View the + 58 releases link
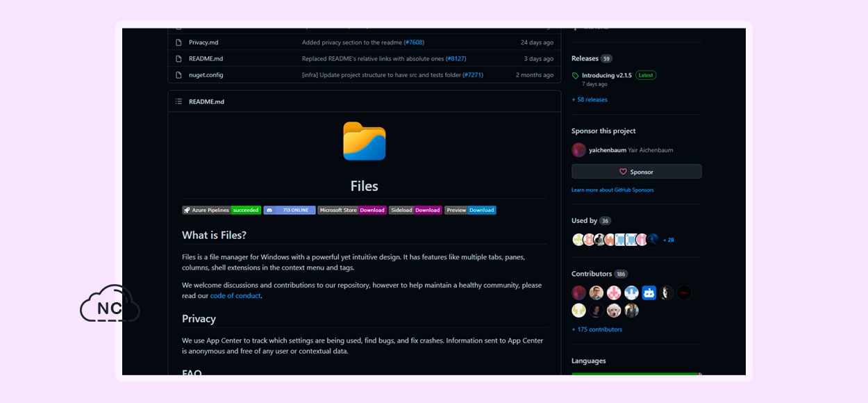The height and width of the screenshot is (403, 868). (x=590, y=99)
